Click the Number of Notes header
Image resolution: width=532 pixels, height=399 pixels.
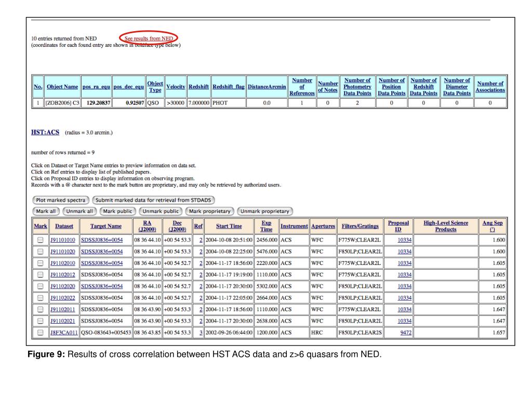(x=328, y=87)
